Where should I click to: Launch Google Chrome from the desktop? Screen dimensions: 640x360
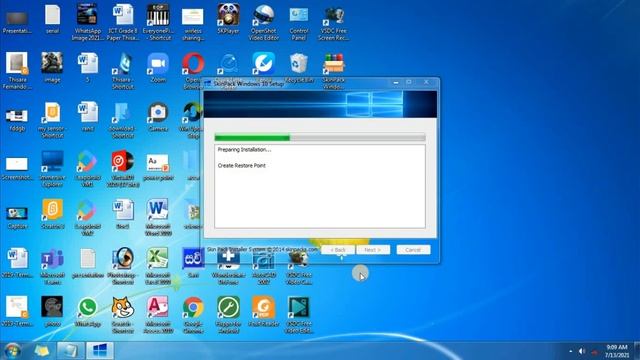(x=193, y=315)
